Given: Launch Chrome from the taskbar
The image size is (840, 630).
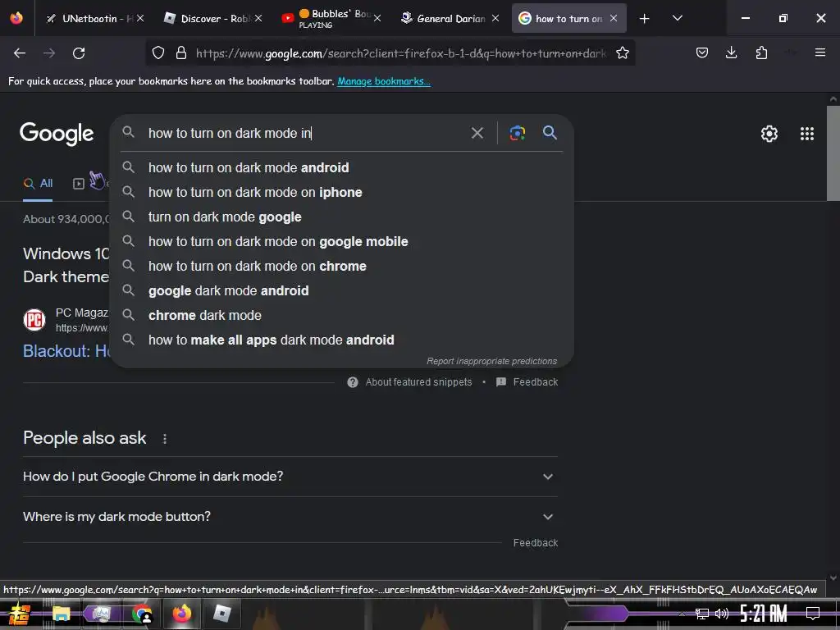Looking at the screenshot, I should pos(141,614).
